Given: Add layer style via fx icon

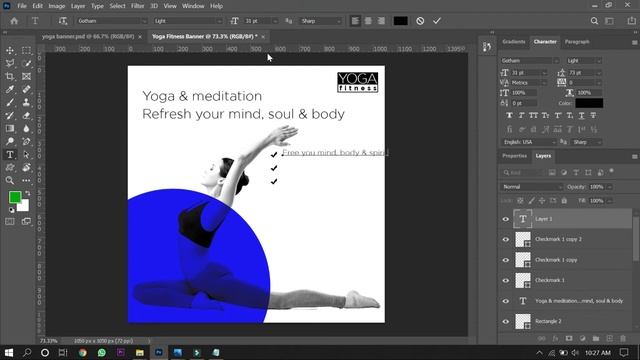Looking at the screenshot, I should [x=555, y=338].
